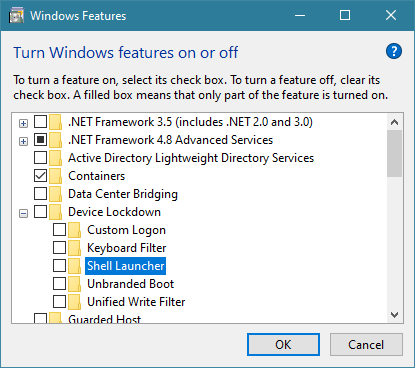This screenshot has height=368, width=415.
Task: Click folder icon beside Keyboard Filter
Action: [x=74, y=248]
